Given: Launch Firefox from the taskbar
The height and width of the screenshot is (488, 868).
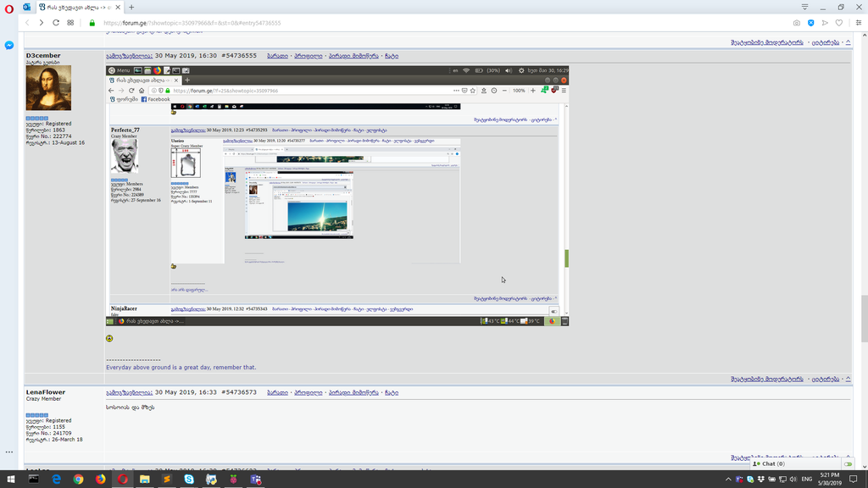Looking at the screenshot, I should (100, 480).
